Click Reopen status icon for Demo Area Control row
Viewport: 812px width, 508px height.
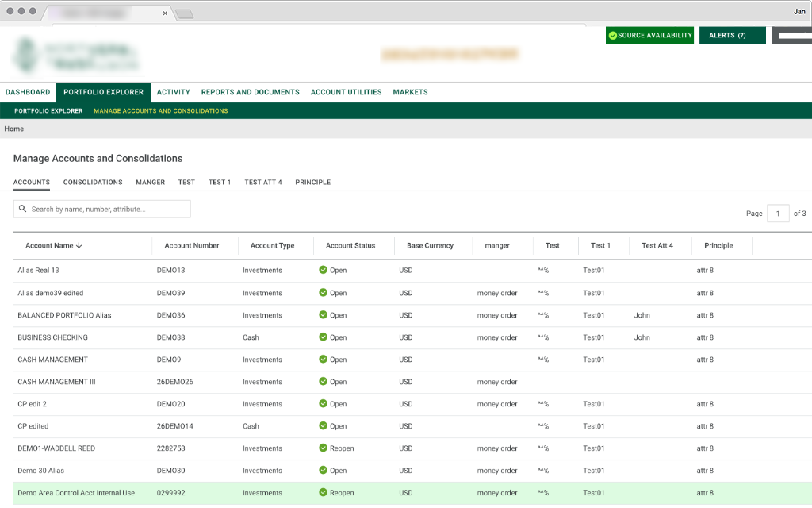click(x=323, y=493)
